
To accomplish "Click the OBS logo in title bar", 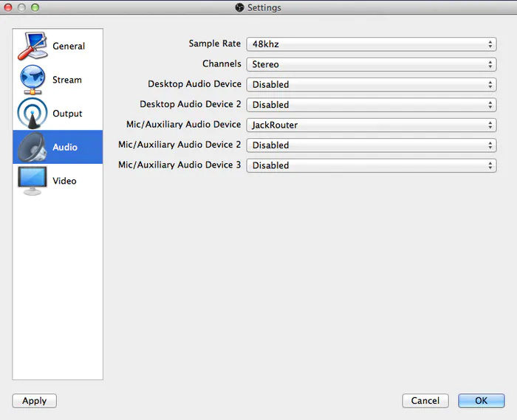I will point(240,7).
